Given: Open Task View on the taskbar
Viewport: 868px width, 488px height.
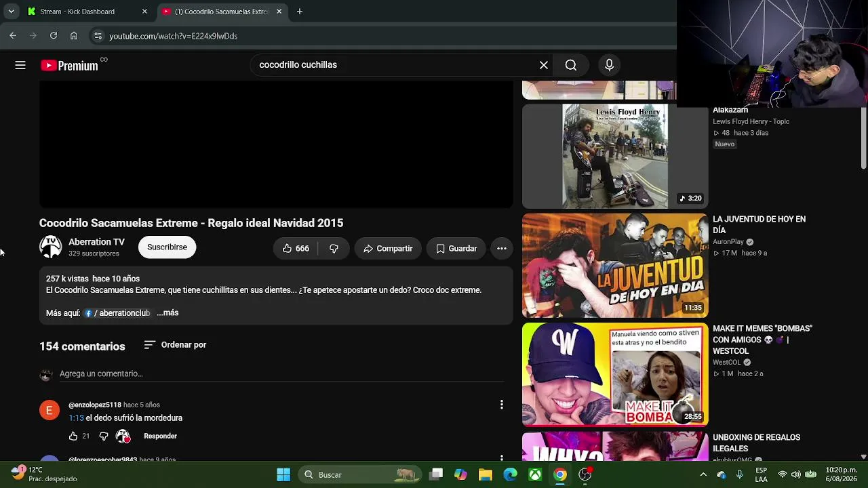Looking at the screenshot, I should coord(436,474).
